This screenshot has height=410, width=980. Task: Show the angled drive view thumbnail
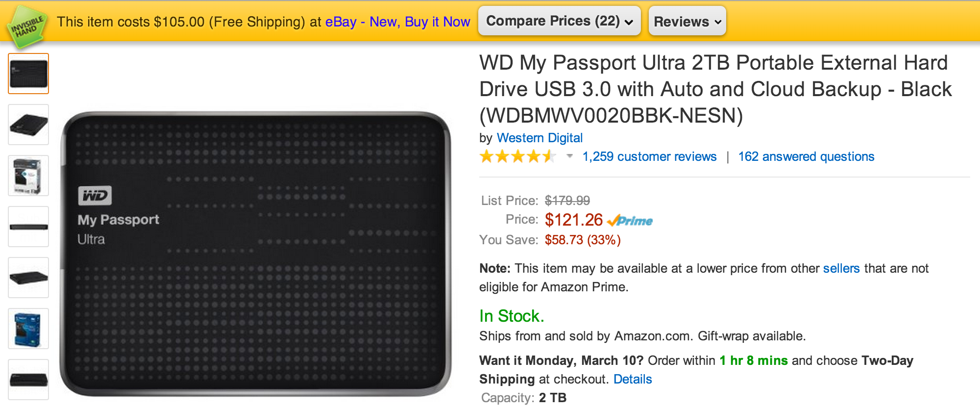click(x=28, y=125)
